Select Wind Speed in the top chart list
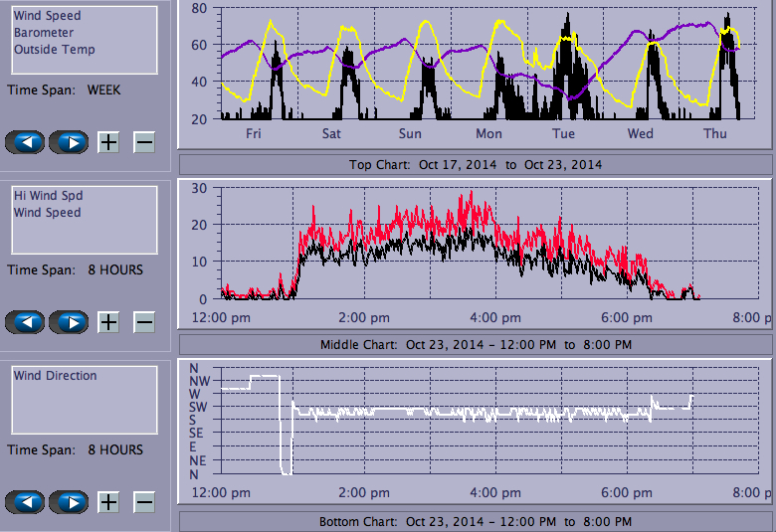 click(x=47, y=16)
